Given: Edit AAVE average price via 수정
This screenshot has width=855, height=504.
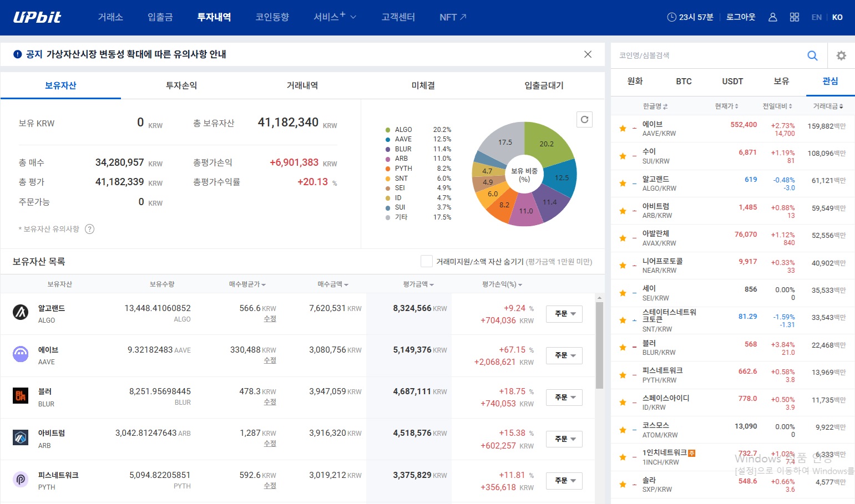Looking at the screenshot, I should pos(270,360).
